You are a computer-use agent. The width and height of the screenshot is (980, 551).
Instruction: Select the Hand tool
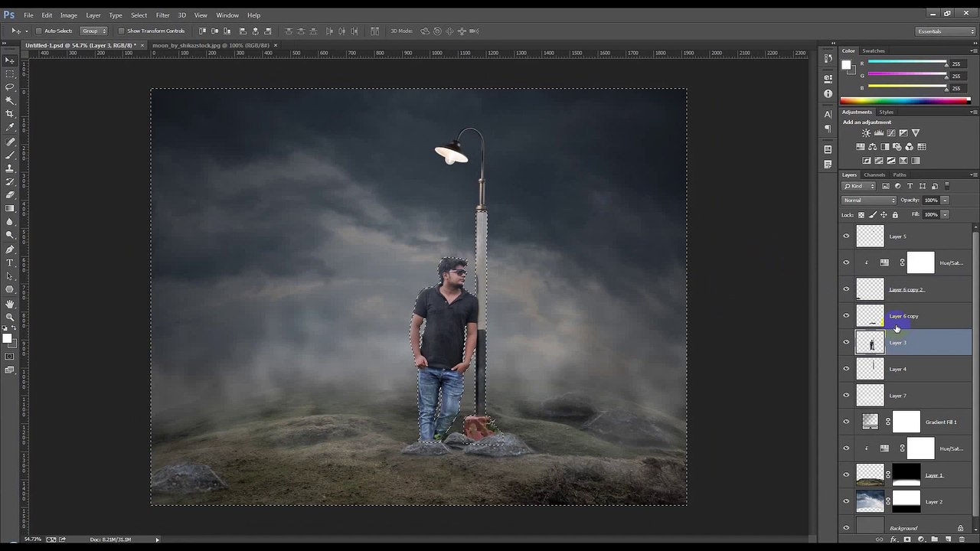pyautogui.click(x=9, y=304)
